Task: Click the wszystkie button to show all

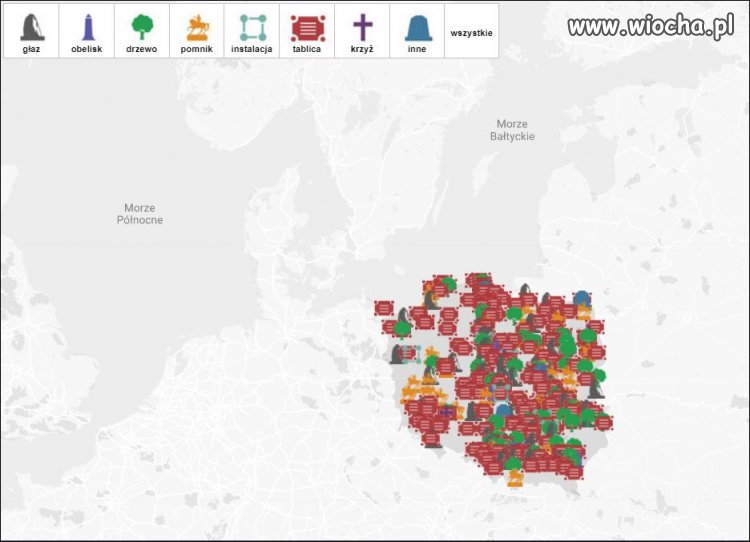Action: (471, 32)
